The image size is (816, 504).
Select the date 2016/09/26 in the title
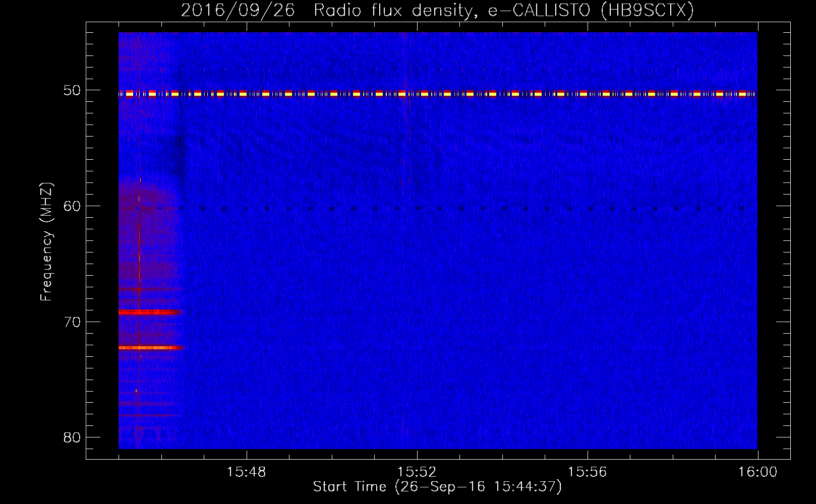tap(238, 10)
